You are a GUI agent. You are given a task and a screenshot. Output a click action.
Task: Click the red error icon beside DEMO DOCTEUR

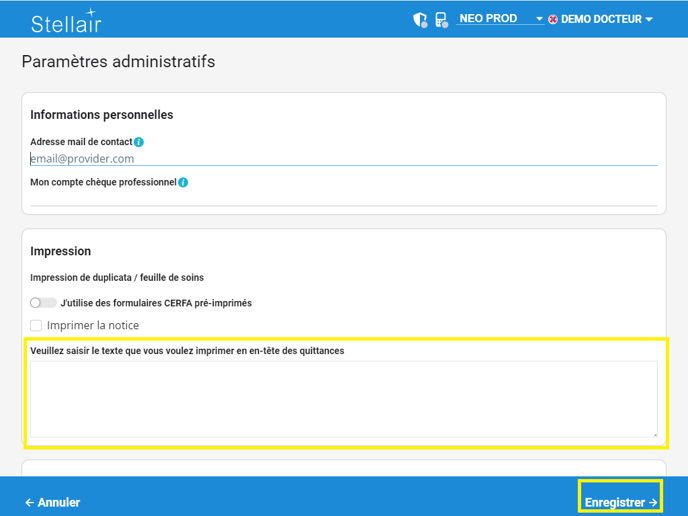[x=553, y=19]
